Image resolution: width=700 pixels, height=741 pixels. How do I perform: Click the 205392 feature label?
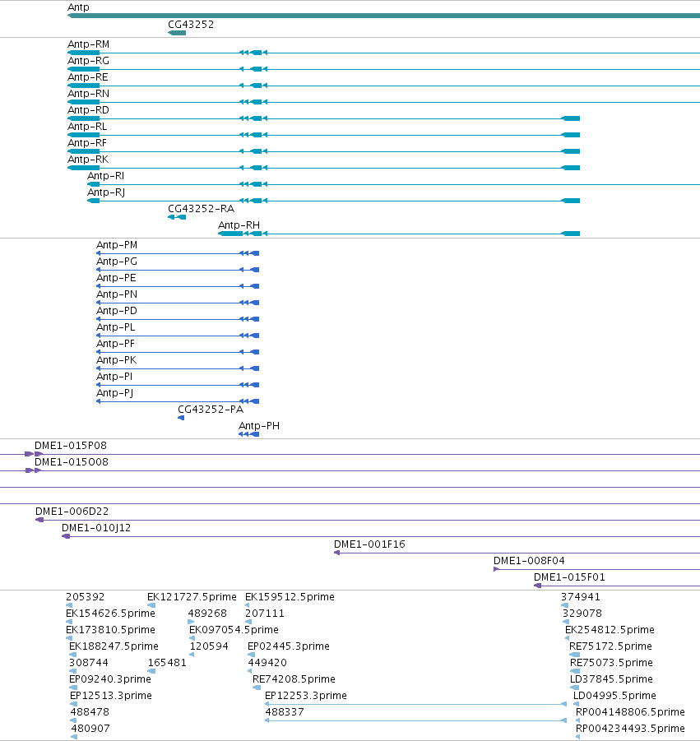click(x=86, y=597)
